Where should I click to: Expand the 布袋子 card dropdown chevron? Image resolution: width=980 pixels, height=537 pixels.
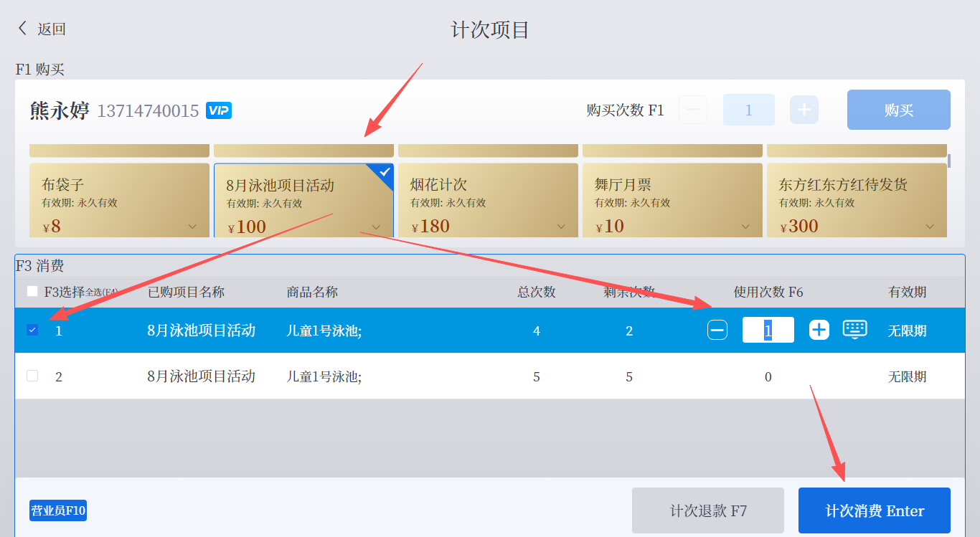[x=192, y=227]
